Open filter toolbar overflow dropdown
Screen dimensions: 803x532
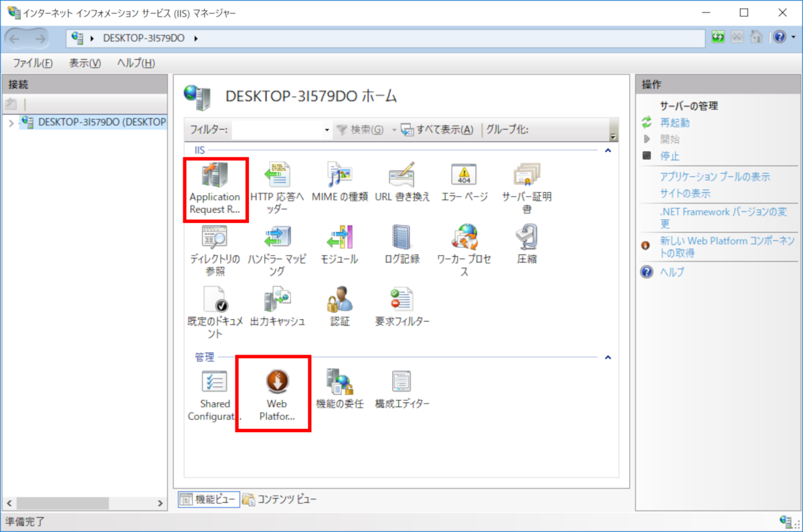point(614,137)
